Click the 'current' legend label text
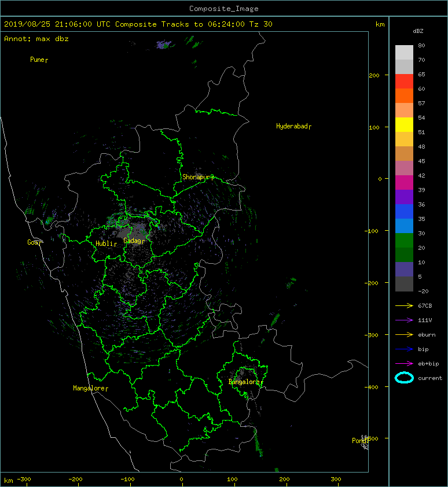This screenshot has width=448, height=487. click(x=430, y=378)
